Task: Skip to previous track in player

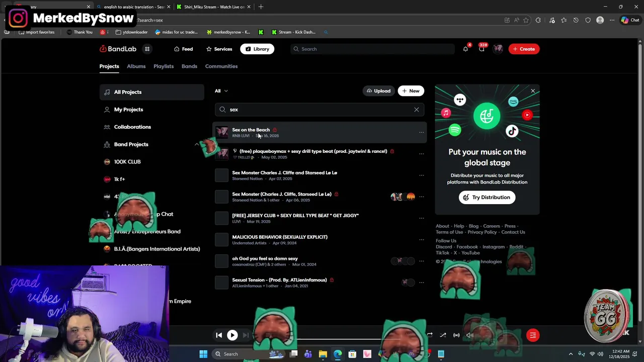Action: 219,335
